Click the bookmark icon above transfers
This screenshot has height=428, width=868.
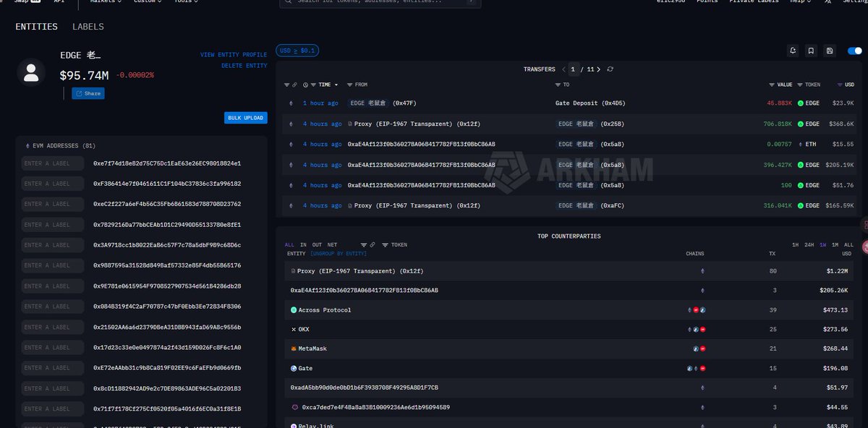point(812,51)
